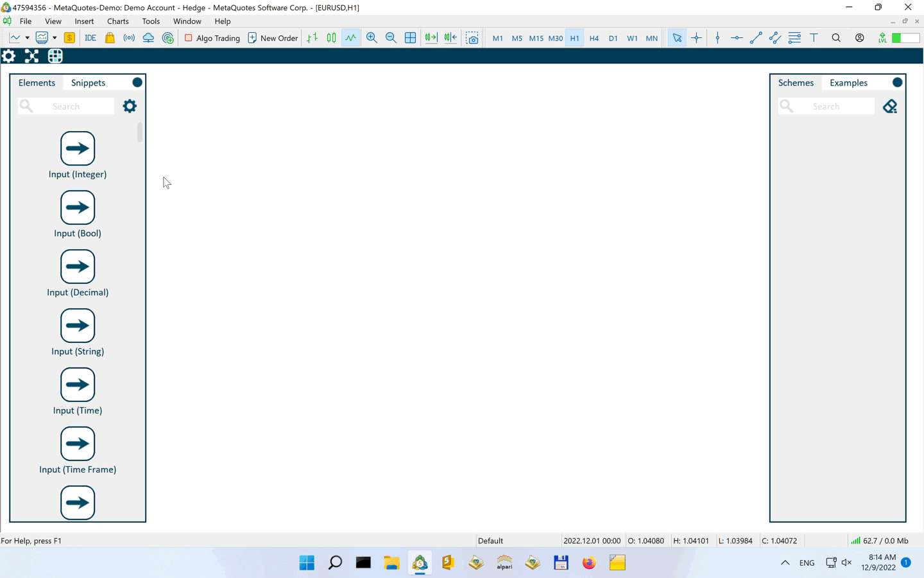Viewport: 924px width, 578px height.
Task: Open the View menu
Action: pyautogui.click(x=53, y=21)
